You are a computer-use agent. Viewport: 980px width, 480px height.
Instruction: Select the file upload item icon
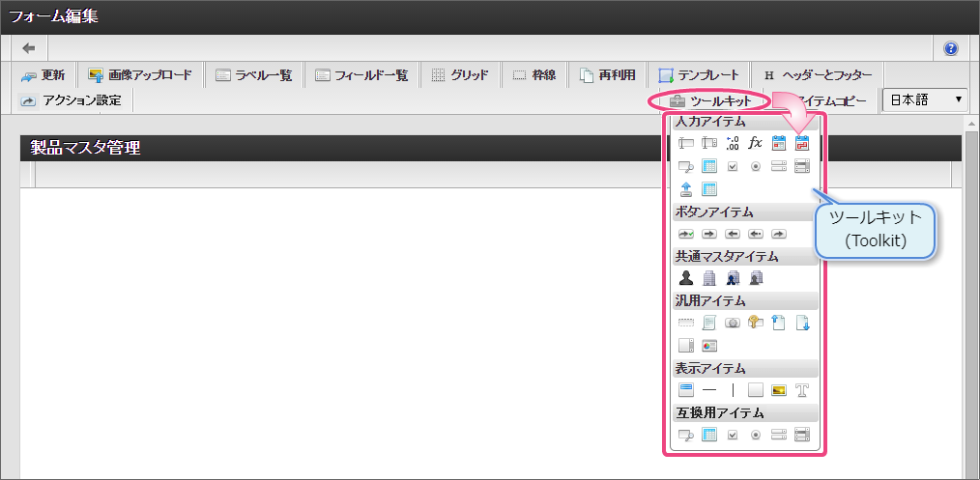[x=685, y=189]
